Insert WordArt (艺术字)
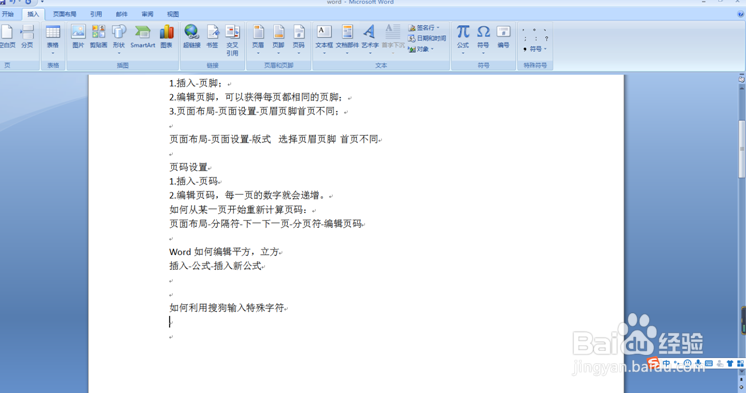 [x=369, y=37]
